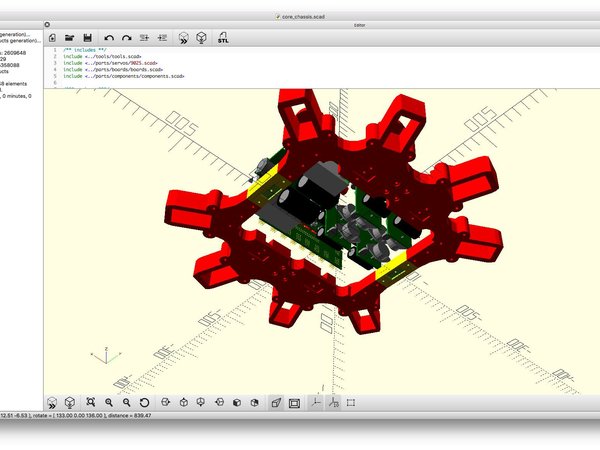
Task: Undo the last edit in the editor
Action: click(108, 37)
